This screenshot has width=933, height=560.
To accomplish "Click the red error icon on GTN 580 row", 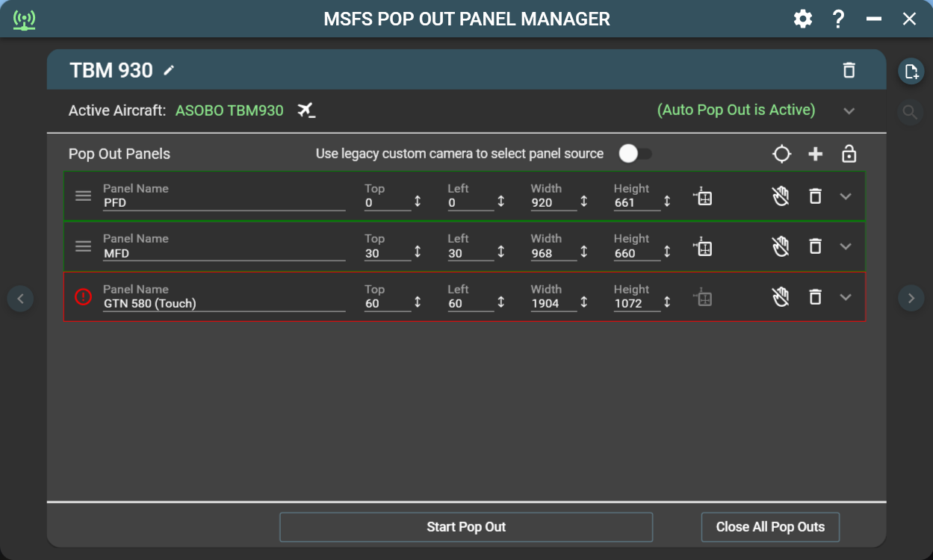I will [84, 297].
